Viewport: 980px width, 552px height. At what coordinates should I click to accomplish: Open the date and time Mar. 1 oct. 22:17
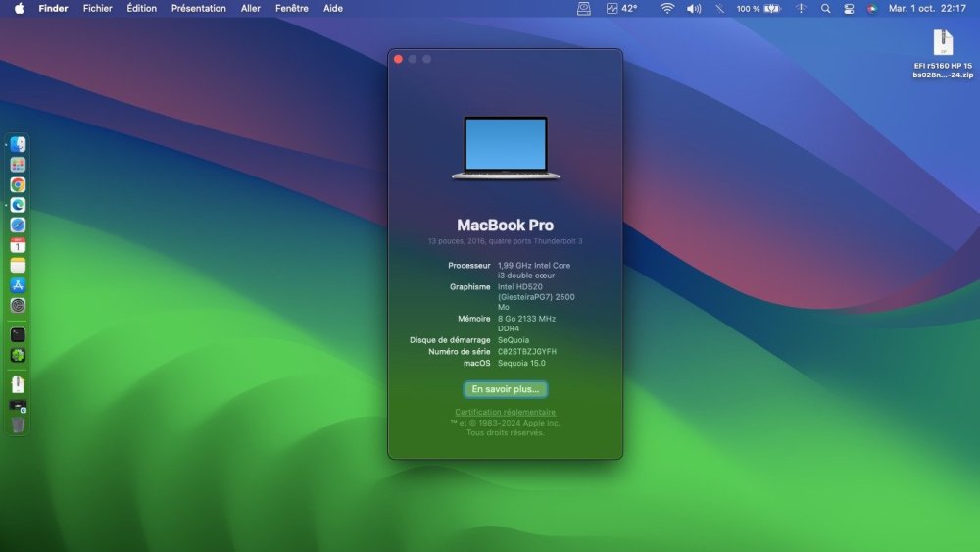coord(927,8)
